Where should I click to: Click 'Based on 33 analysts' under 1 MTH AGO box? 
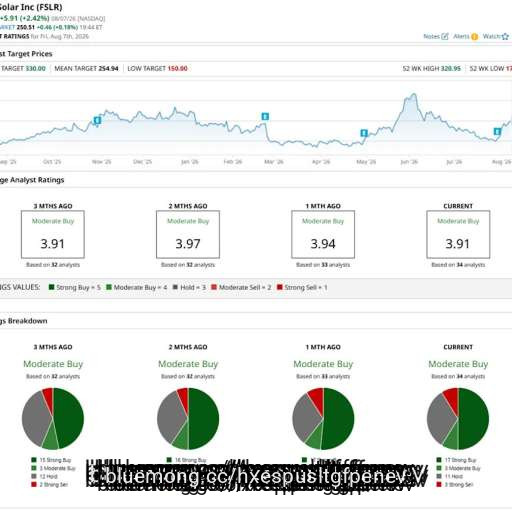click(323, 265)
